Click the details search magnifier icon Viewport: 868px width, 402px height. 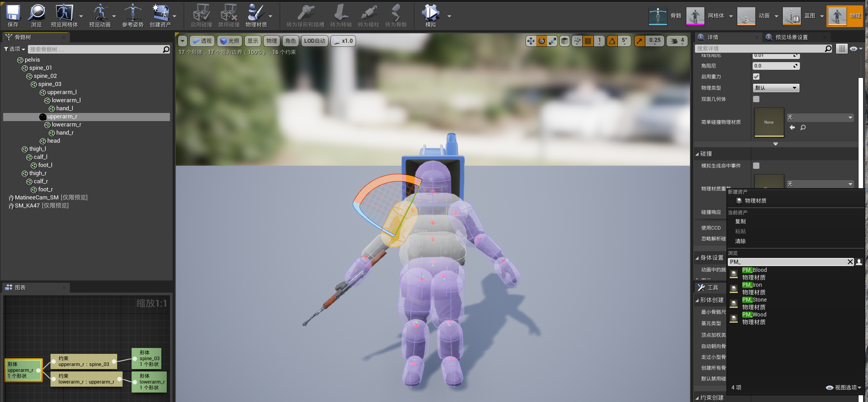point(828,49)
